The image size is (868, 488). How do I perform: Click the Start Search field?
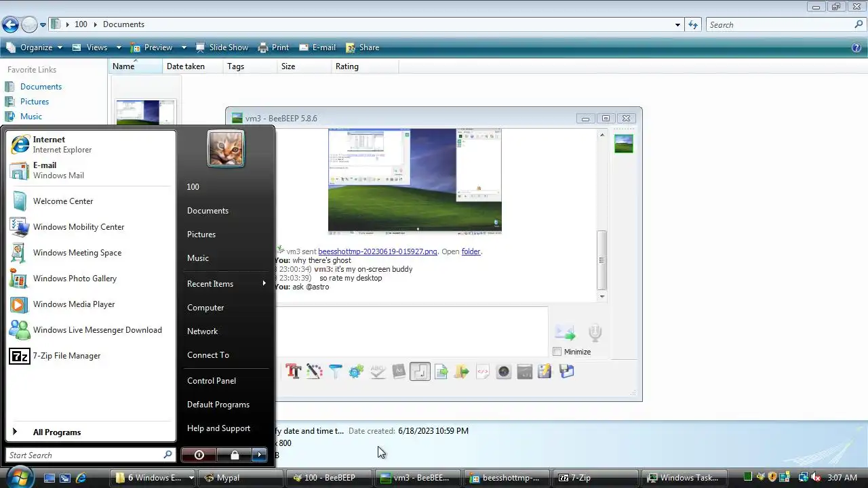(x=85, y=455)
